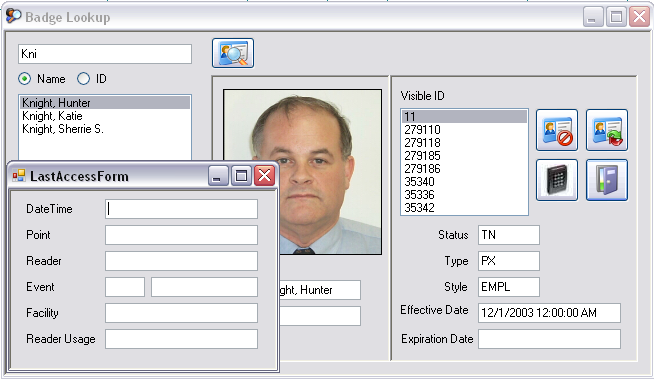Click the search text field containing Kni
The image size is (654, 379).
pyautogui.click(x=105, y=54)
